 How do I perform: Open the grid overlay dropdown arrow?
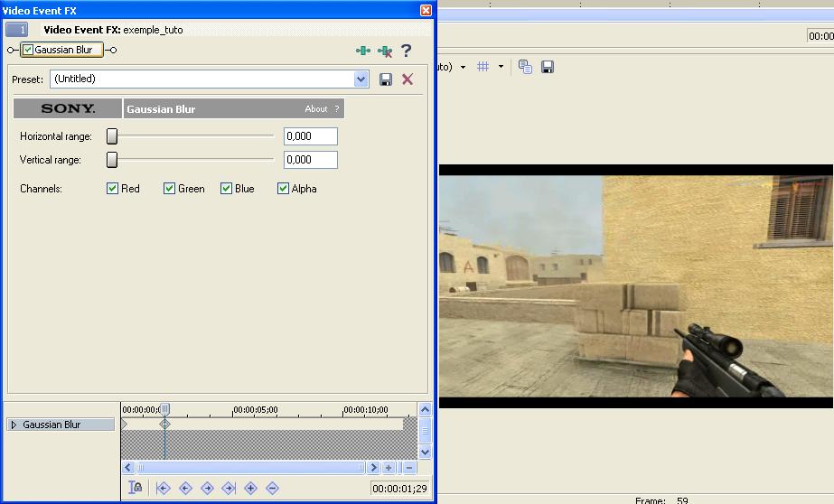501,67
